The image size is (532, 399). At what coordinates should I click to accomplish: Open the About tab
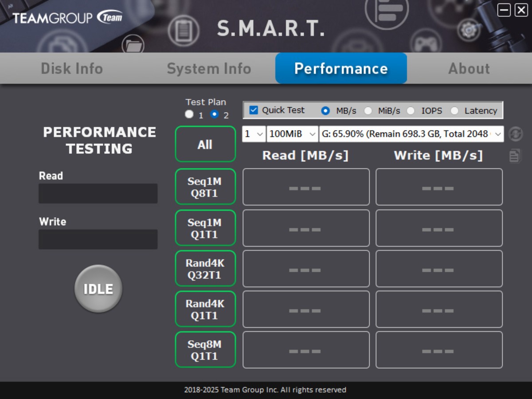pos(469,68)
